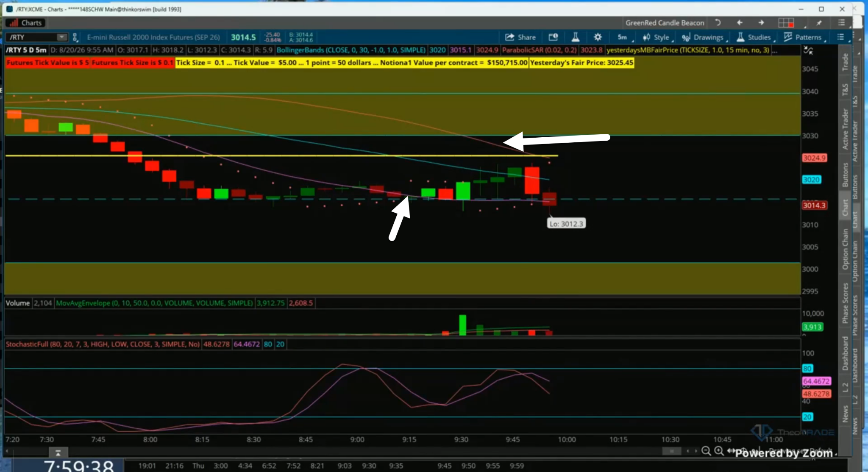Click the Lo: 3012.3 low price label
This screenshot has width=868, height=472.
(x=566, y=224)
